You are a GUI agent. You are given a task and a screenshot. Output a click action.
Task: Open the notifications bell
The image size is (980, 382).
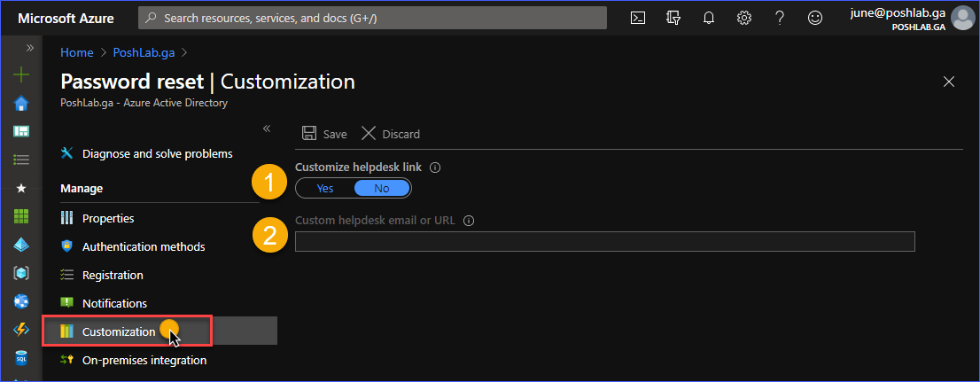(x=709, y=18)
